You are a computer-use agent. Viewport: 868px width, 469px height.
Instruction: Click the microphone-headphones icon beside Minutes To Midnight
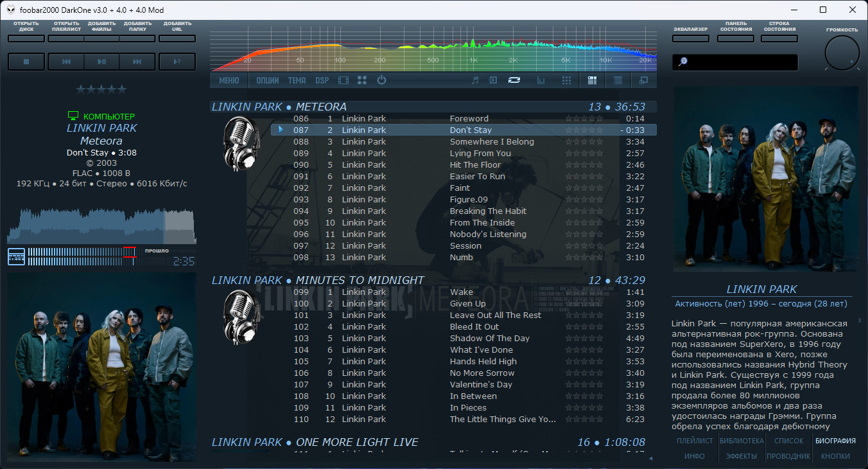click(241, 316)
